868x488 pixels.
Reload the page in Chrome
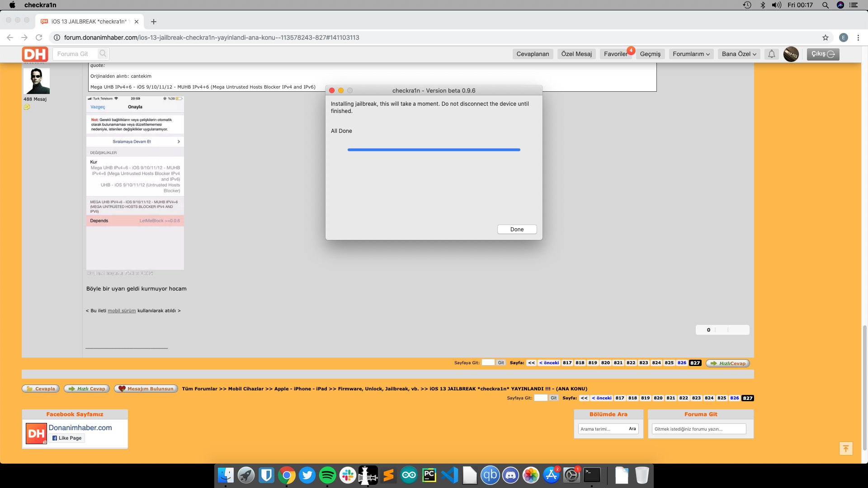(x=39, y=38)
